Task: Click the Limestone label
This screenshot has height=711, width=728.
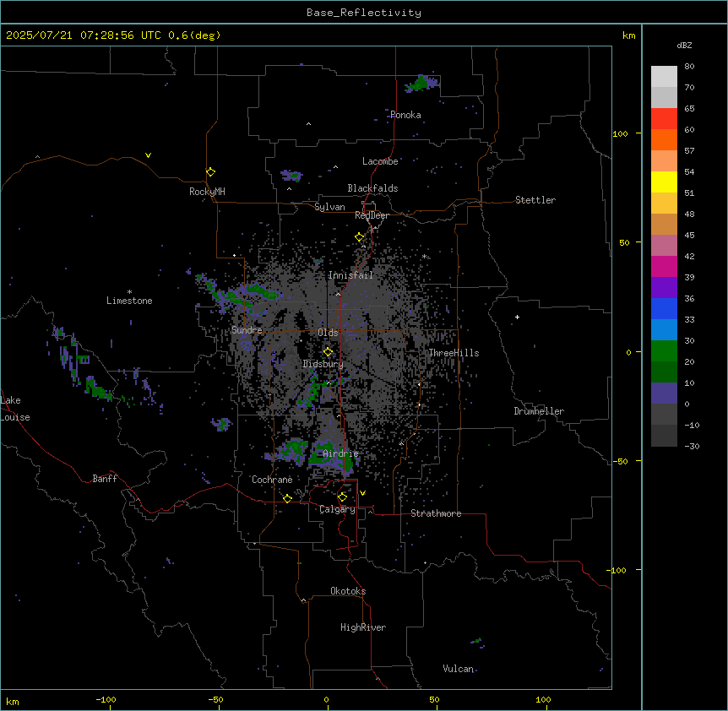Action: coord(129,301)
